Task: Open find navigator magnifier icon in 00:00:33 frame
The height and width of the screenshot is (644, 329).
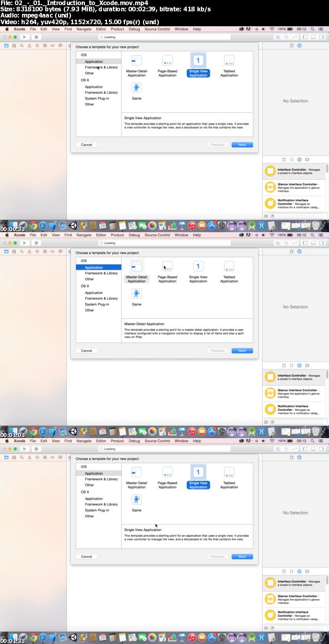Action: (x=23, y=45)
